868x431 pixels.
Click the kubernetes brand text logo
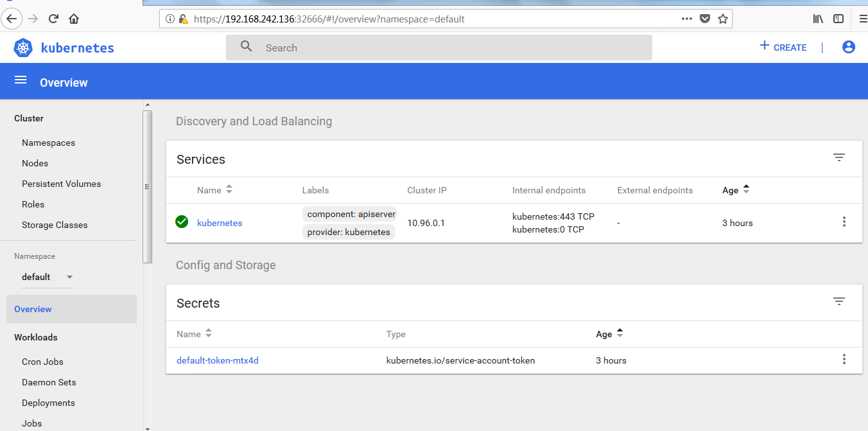(77, 48)
